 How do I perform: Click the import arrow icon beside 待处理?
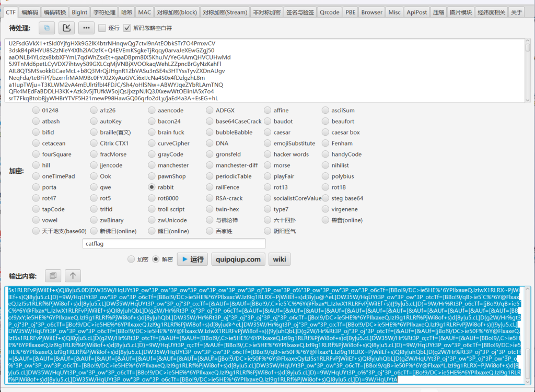[66, 28]
